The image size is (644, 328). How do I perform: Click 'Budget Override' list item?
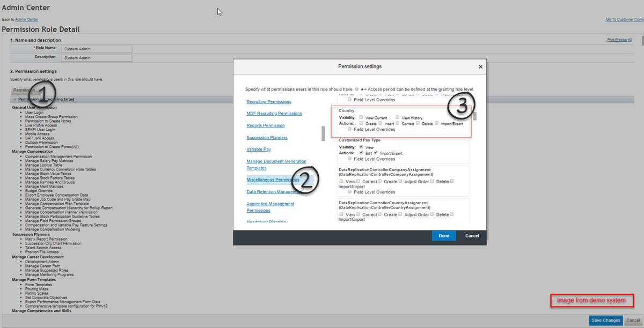[39, 190]
